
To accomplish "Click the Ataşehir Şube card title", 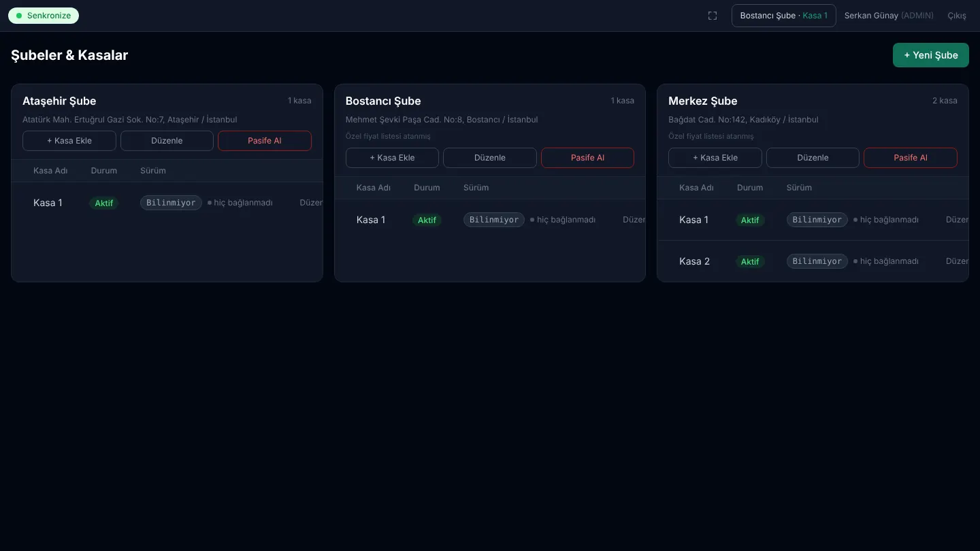I will pos(59,101).
